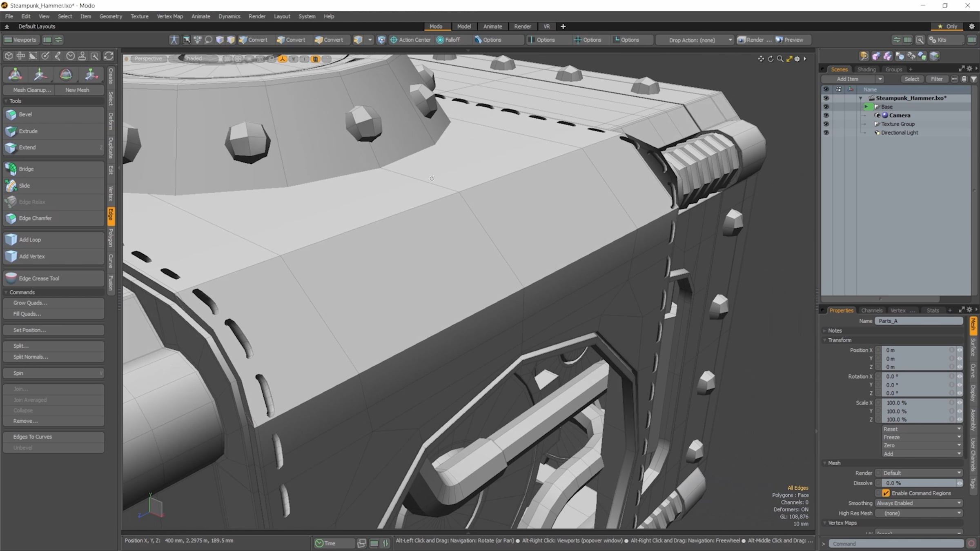The width and height of the screenshot is (980, 551).
Task: Choose the Extend tool
Action: (53, 147)
